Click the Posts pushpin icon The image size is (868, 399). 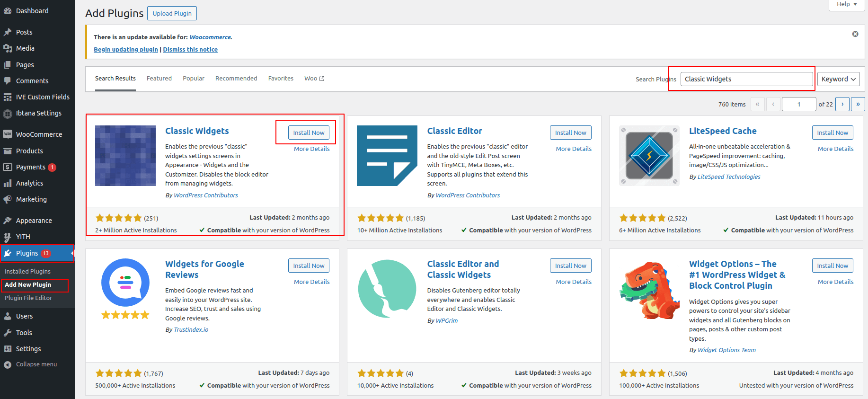click(x=8, y=32)
